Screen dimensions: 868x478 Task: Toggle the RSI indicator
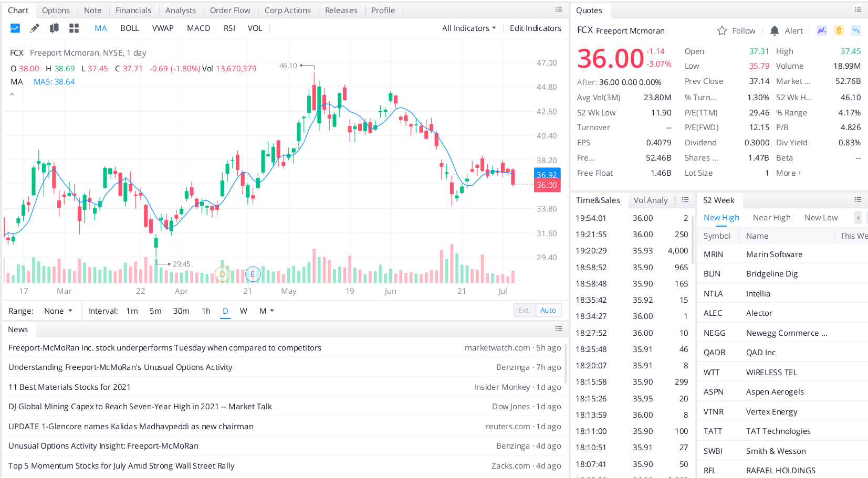(229, 28)
